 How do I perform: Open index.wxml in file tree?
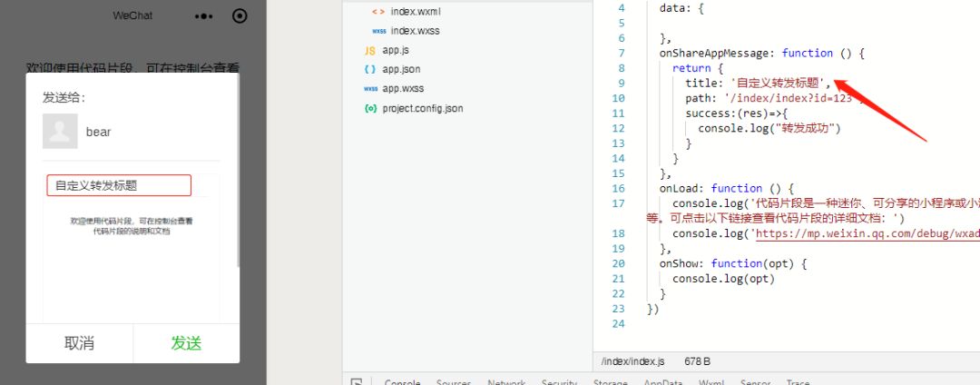[x=416, y=11]
